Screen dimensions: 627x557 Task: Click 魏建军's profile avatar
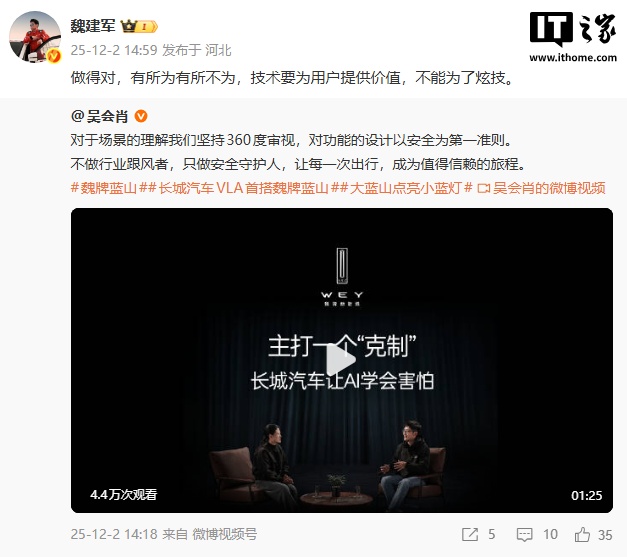[x=35, y=37]
